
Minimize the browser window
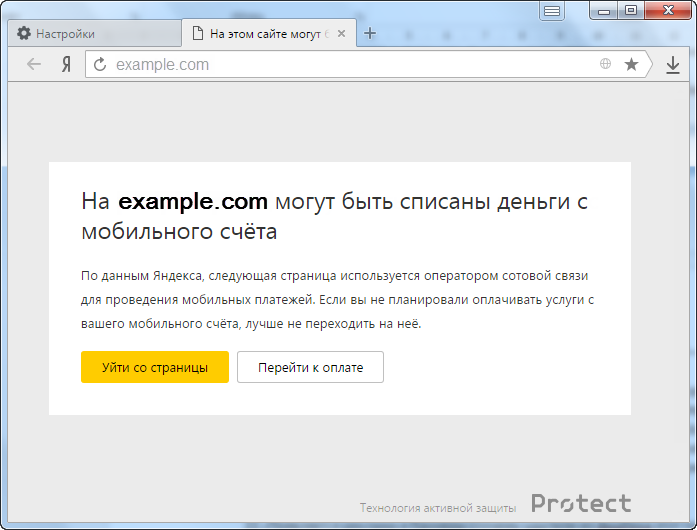coord(604,11)
